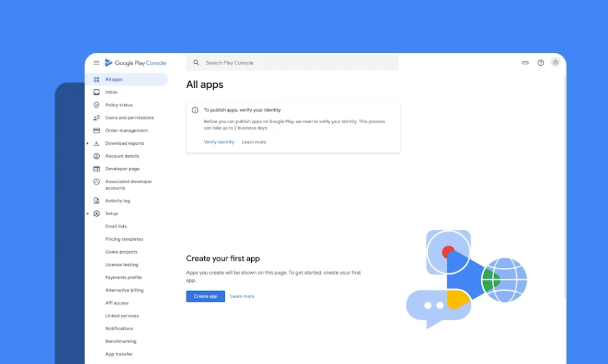Viewport: 608px width, 364px height.
Task: Click the Order management card icon
Action: tap(96, 131)
